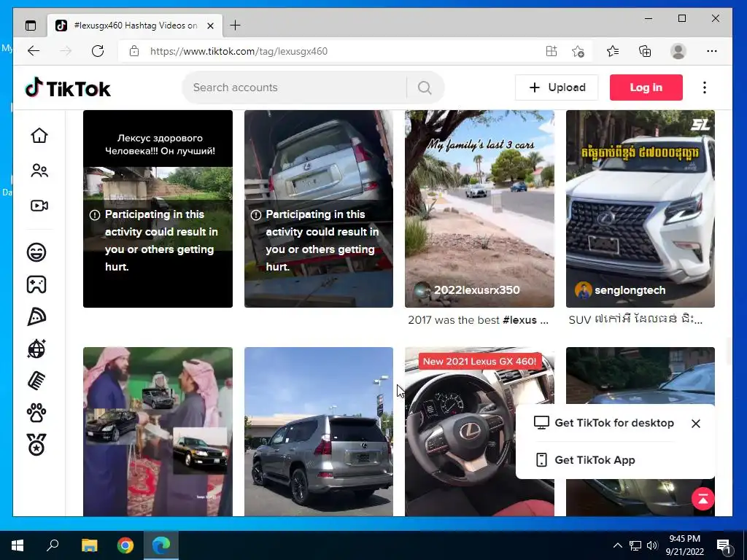747x560 pixels.
Task: Open the Windows Start menu
Action: pyautogui.click(x=18, y=545)
